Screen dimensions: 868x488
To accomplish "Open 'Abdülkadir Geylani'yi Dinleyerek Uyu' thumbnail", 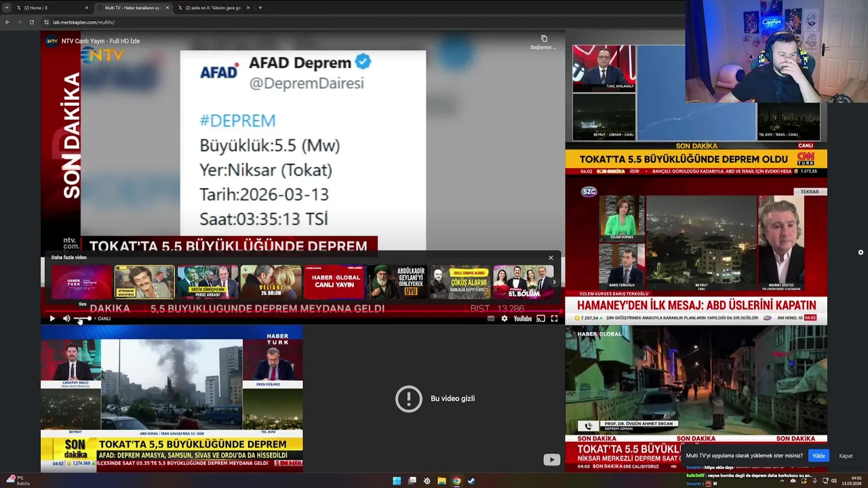I will tap(397, 282).
